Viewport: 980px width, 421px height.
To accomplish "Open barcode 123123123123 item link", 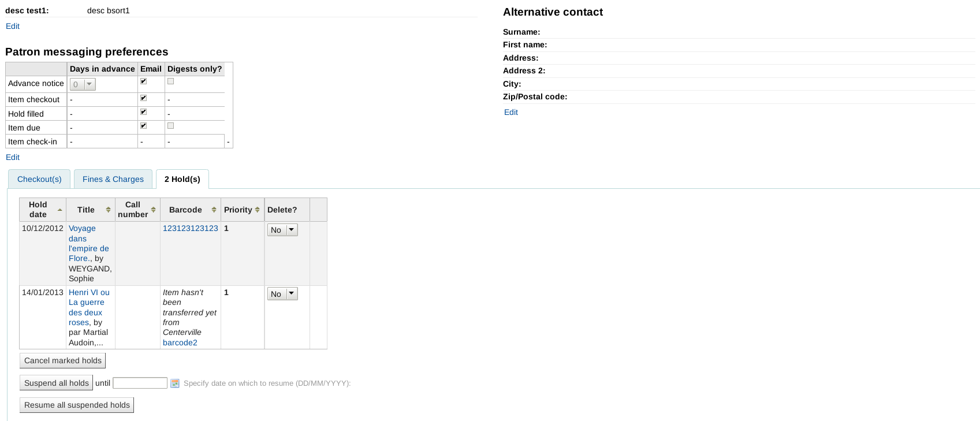I will click(x=191, y=228).
